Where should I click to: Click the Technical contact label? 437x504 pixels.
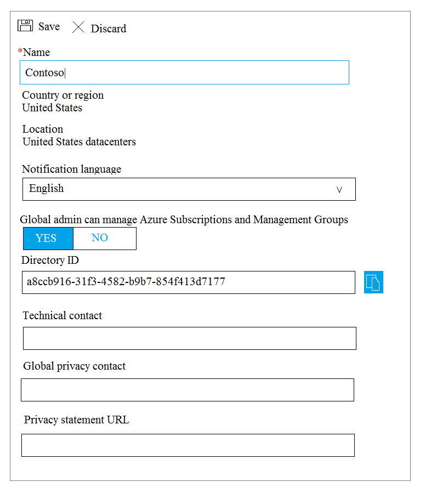63,316
